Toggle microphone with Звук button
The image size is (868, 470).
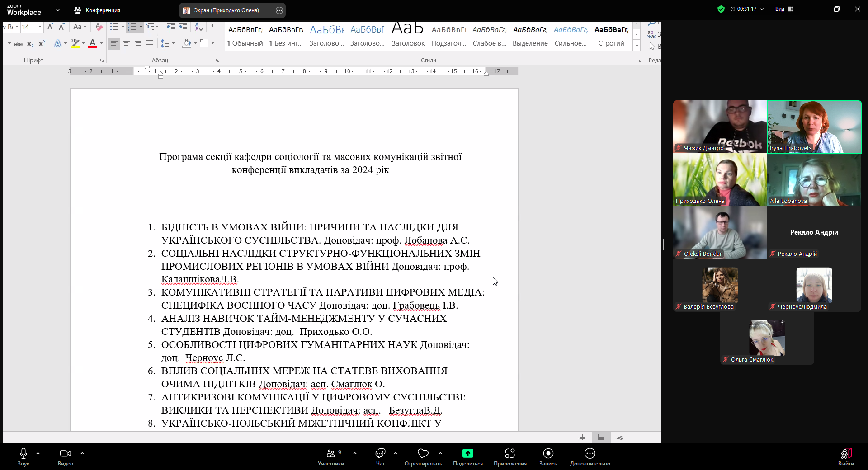[x=24, y=457]
